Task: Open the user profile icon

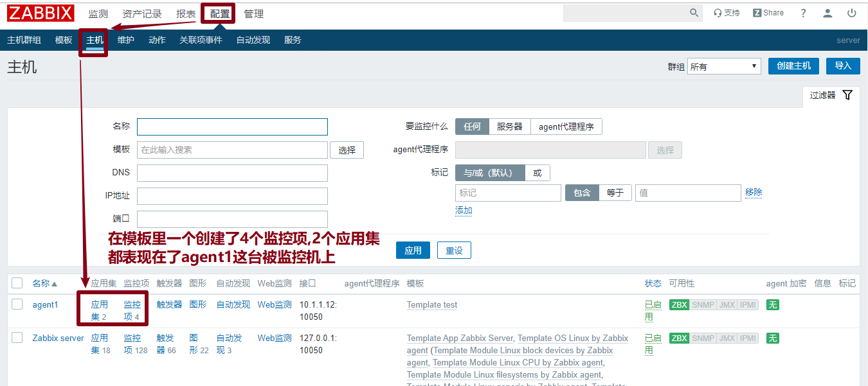Action: click(827, 13)
